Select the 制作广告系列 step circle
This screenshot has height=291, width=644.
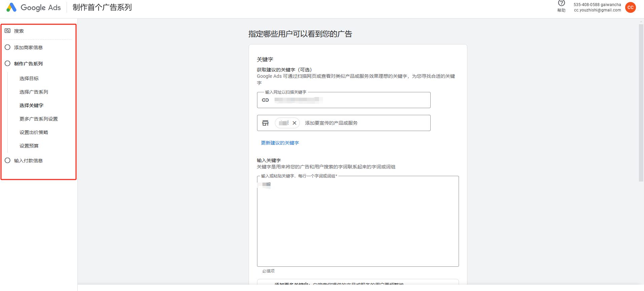coord(7,63)
